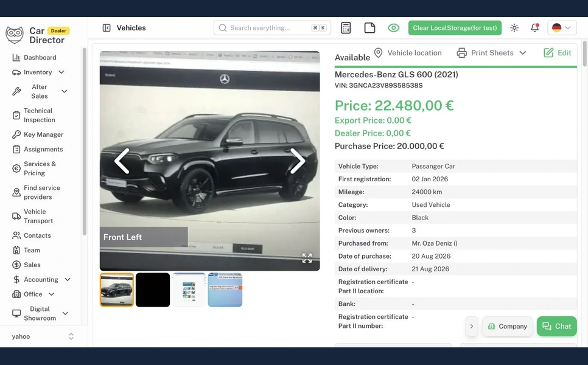The image size is (588, 365).
Task: Click the Mercedes-Benz GLS 600 (2021) title
Action: tap(396, 74)
